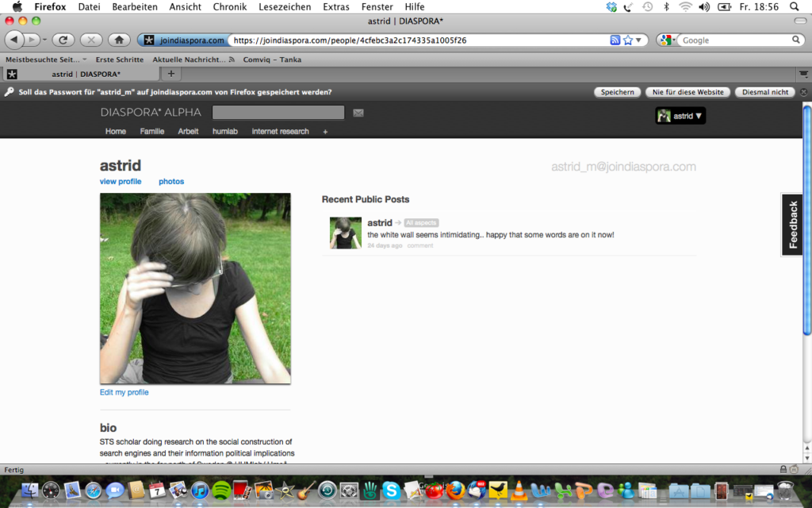The image size is (812, 508).
Task: Open the astrid user dropdown menu
Action: 680,116
